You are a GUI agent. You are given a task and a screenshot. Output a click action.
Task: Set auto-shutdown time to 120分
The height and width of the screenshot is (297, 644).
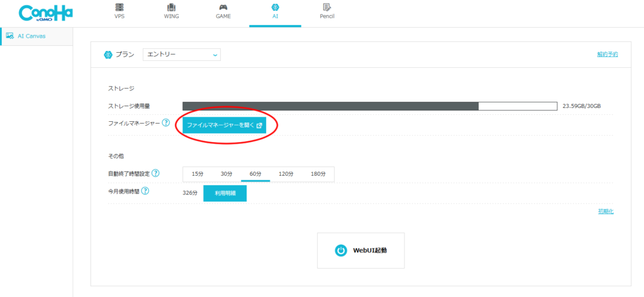pos(286,174)
